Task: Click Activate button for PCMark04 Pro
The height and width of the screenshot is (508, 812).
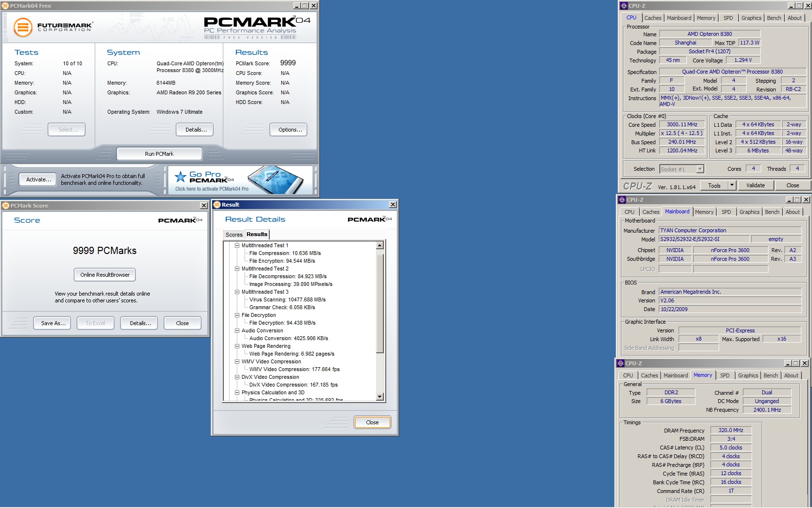Action: click(39, 179)
